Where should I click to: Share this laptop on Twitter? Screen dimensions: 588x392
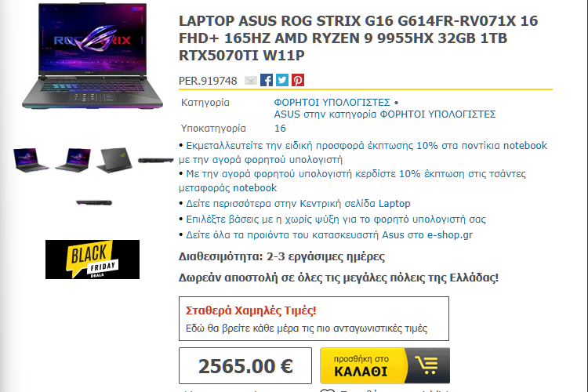(282, 80)
